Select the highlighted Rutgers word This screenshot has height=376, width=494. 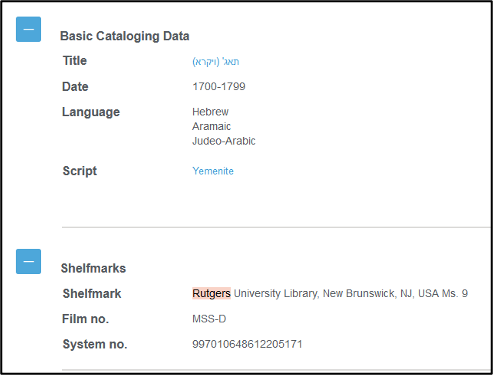click(x=211, y=293)
